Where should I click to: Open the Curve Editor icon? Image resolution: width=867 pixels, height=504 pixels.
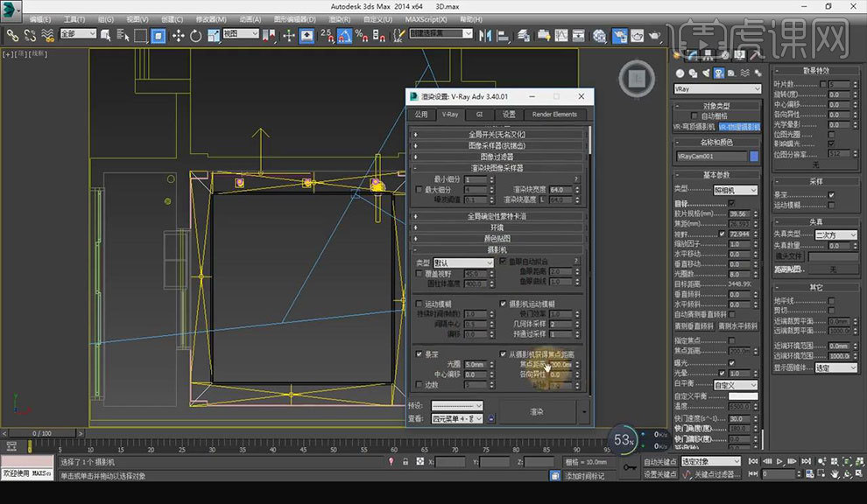tap(561, 36)
